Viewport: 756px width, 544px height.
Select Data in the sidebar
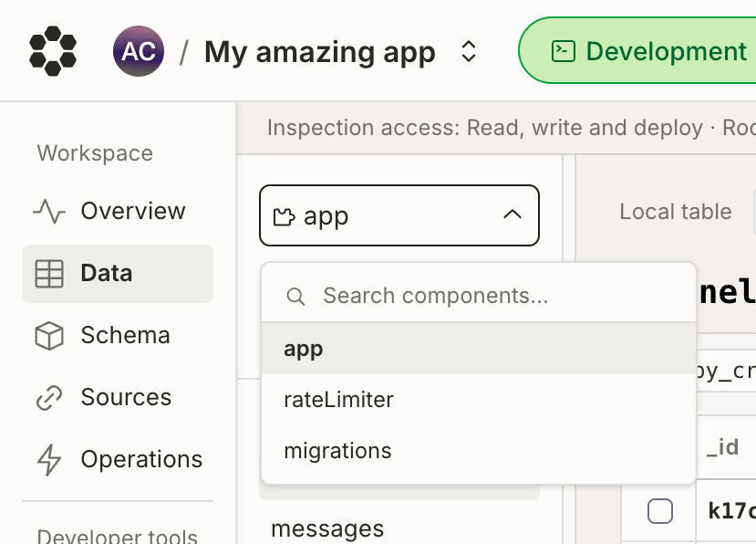pyautogui.click(x=117, y=273)
